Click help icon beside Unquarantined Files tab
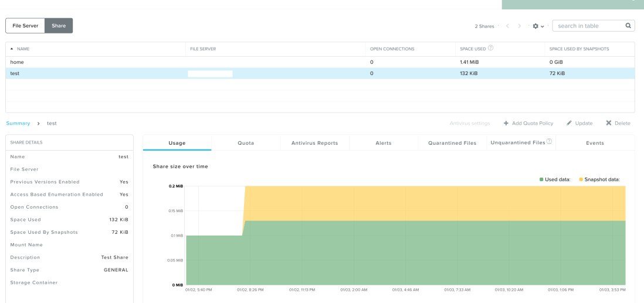 pyautogui.click(x=550, y=142)
